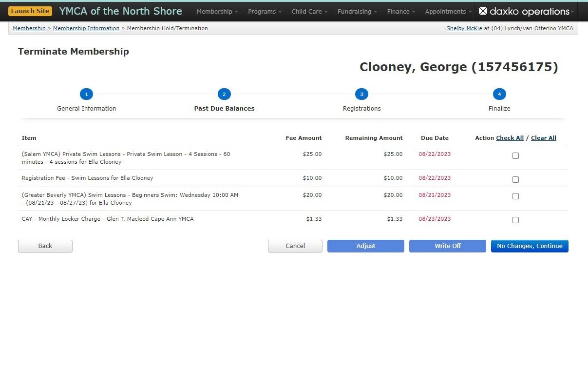Open the Programs dropdown menu
Viewport: 588px width, 366px height.
(265, 11)
